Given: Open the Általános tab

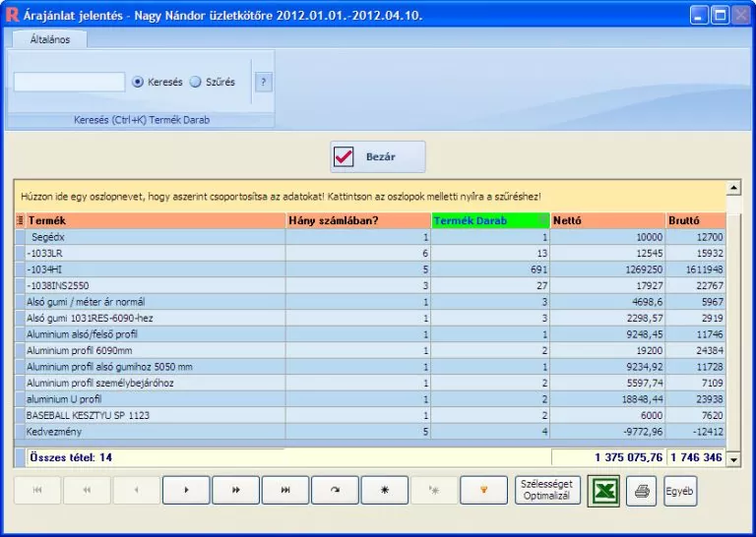Looking at the screenshot, I should 49,39.
